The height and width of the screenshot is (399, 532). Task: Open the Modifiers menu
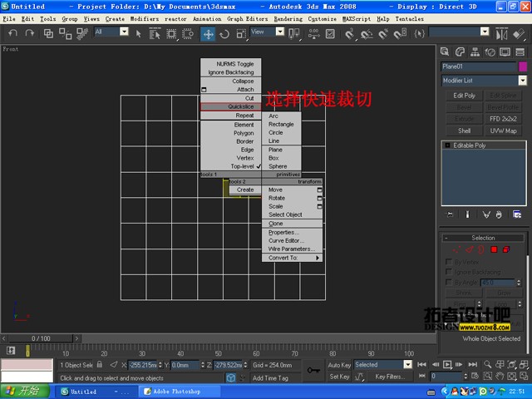point(145,19)
